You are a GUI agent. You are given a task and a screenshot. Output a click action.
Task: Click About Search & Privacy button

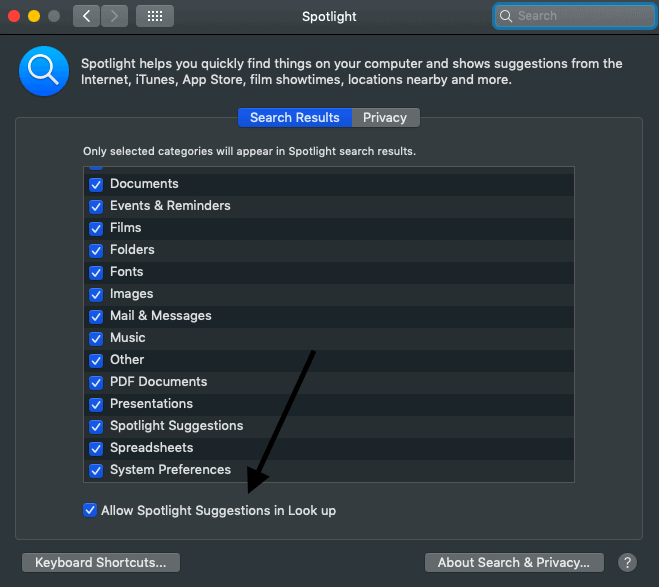click(x=514, y=562)
